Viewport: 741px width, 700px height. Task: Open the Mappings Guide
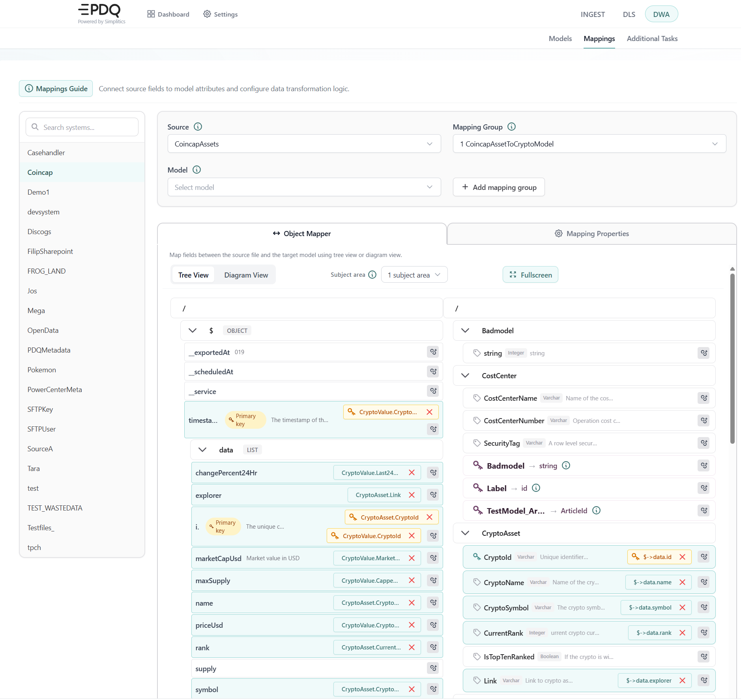tap(56, 88)
